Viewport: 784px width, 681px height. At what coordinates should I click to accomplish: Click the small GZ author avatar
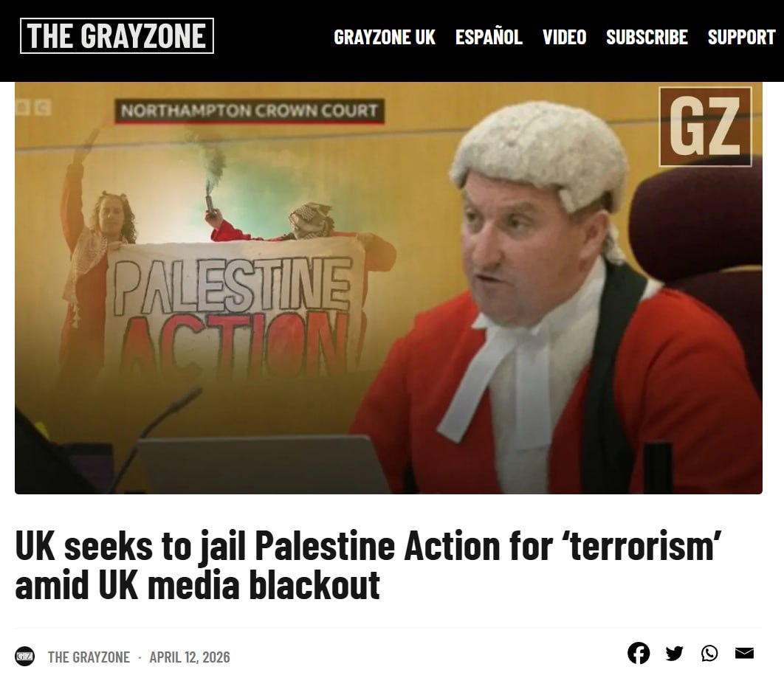tap(24, 656)
